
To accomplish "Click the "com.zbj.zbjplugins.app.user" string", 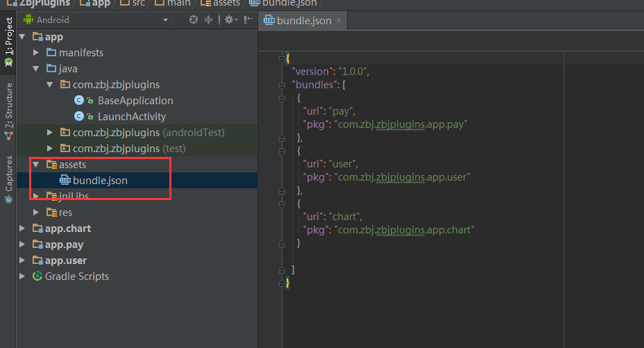I will pos(402,177).
